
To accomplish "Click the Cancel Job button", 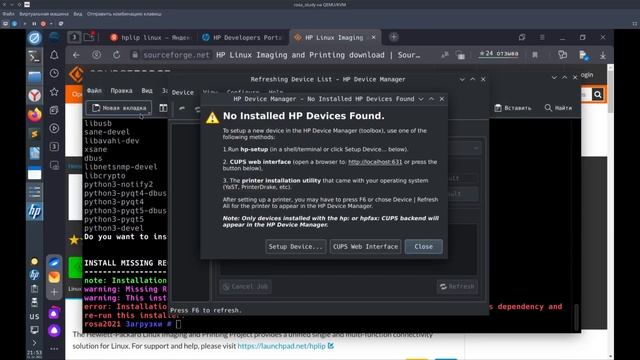I will (245, 287).
